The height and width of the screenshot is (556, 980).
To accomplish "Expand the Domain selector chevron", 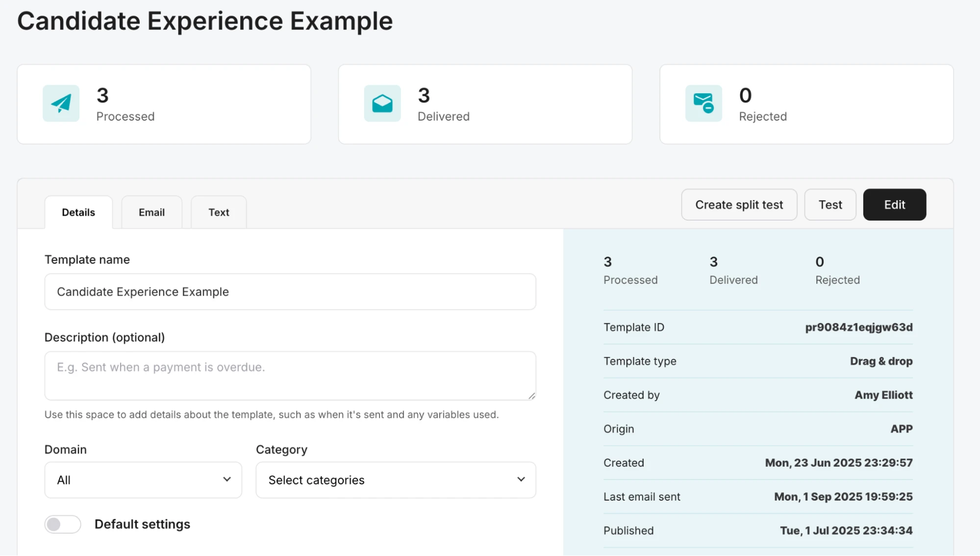I will pos(226,480).
